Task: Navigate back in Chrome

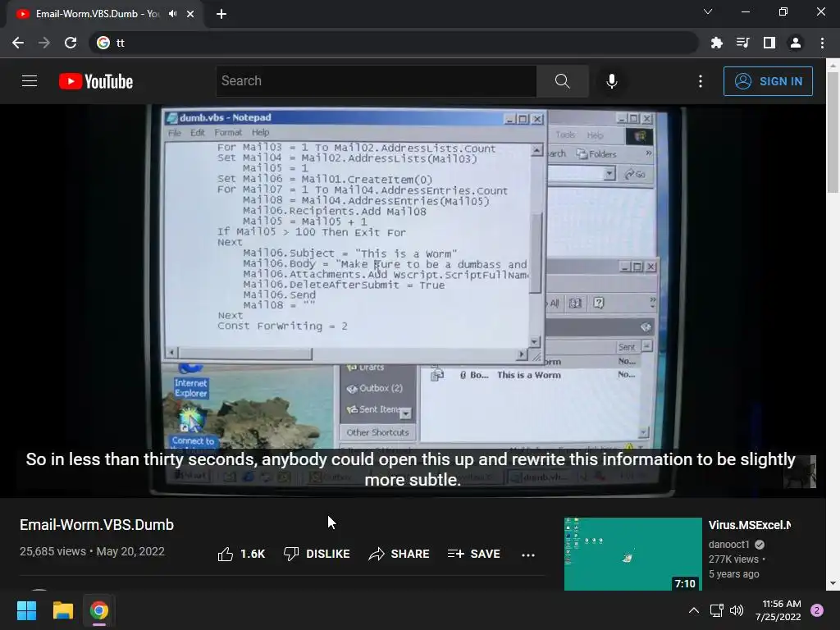Action: (18, 43)
